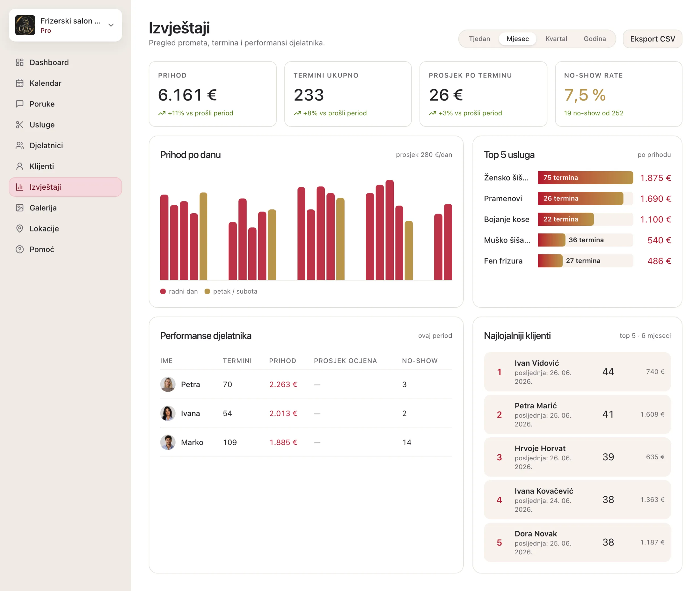Image resolution: width=700 pixels, height=591 pixels.
Task: Open the Petra Marić client card
Action: point(577,414)
